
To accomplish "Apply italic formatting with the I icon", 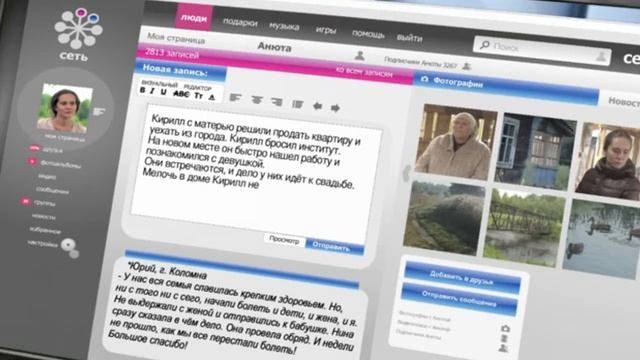I will 152,91.
